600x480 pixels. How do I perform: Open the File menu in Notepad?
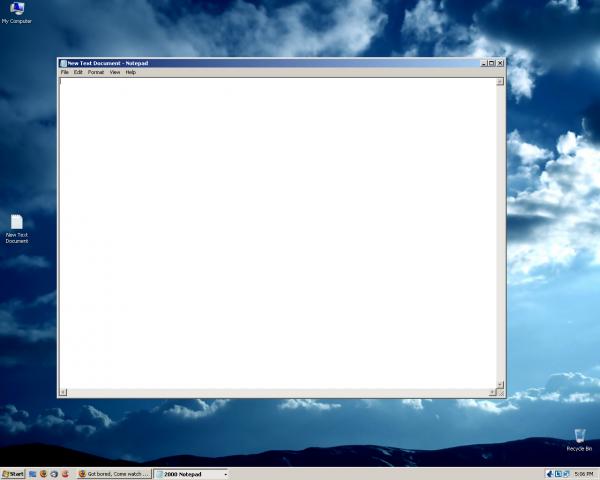[x=65, y=72]
